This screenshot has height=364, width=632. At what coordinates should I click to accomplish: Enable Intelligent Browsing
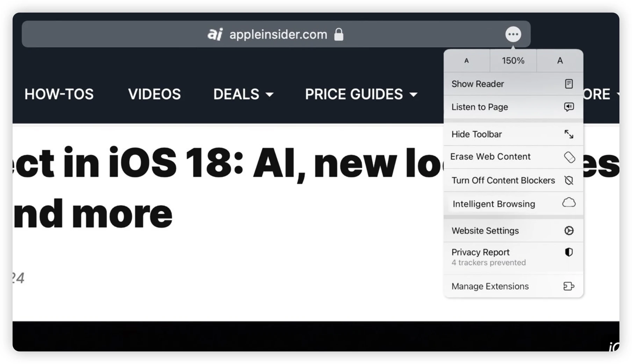tap(493, 204)
